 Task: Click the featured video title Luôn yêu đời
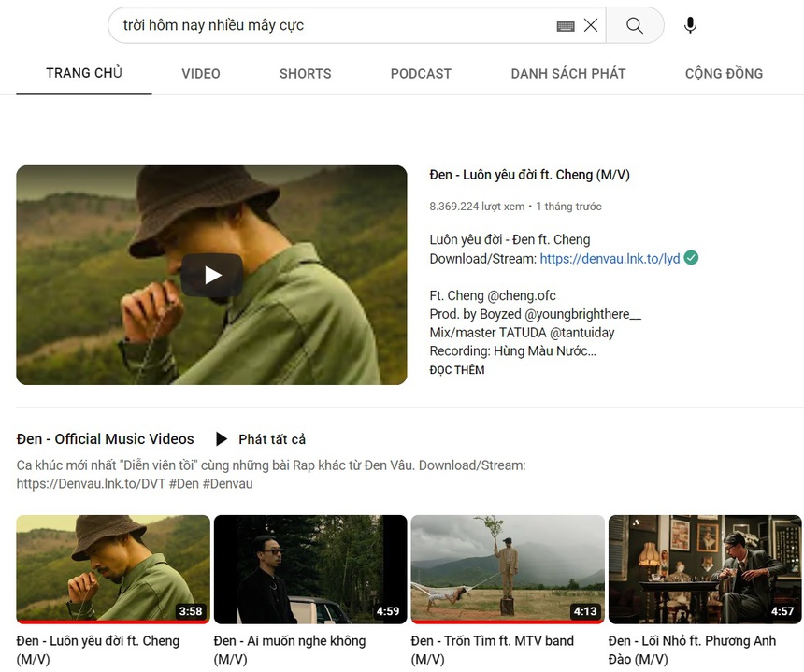(x=529, y=175)
